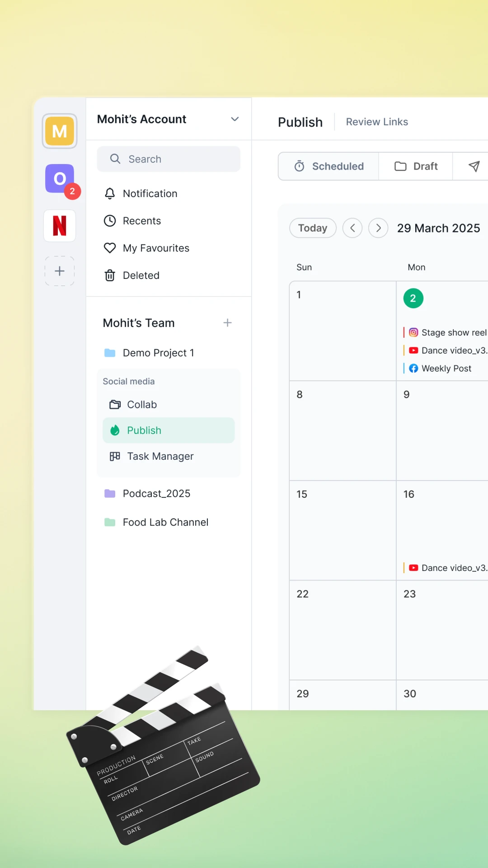Select Publish in Social media section

(x=169, y=430)
